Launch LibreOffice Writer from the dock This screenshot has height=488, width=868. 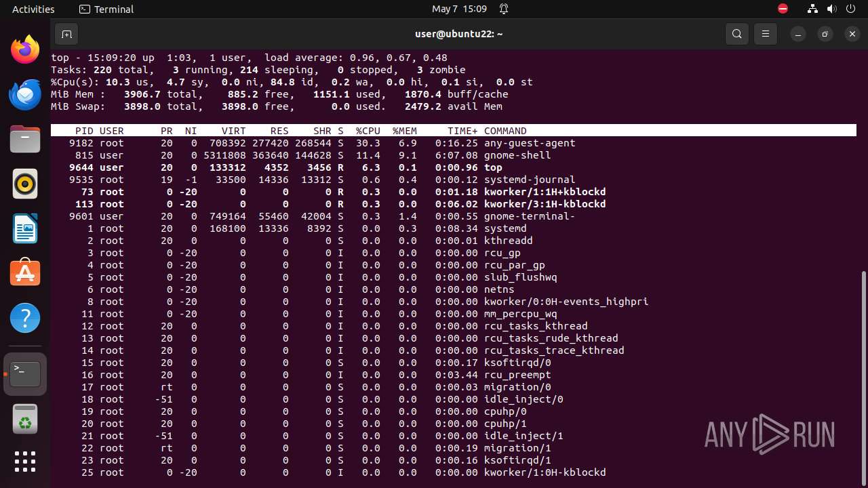pos(25,228)
